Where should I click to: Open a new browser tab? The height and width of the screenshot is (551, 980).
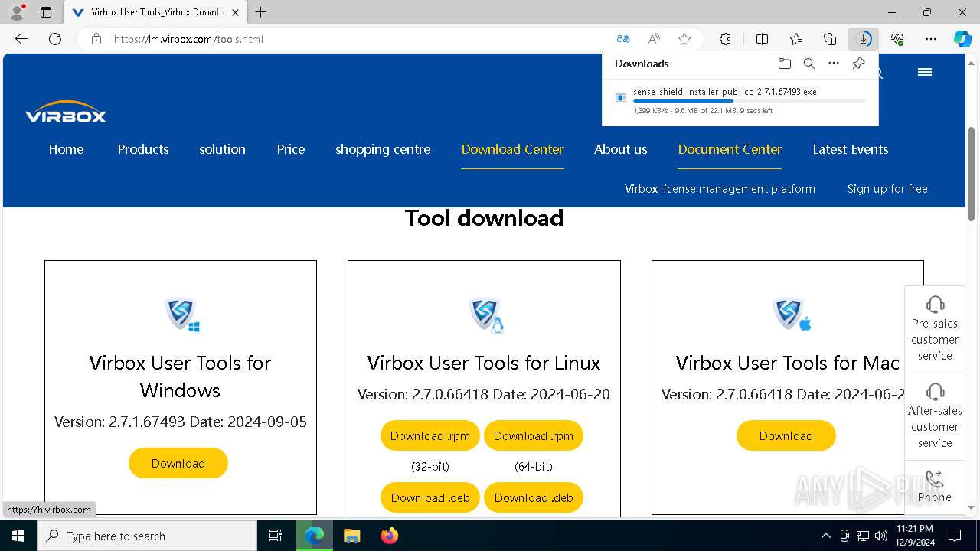261,12
